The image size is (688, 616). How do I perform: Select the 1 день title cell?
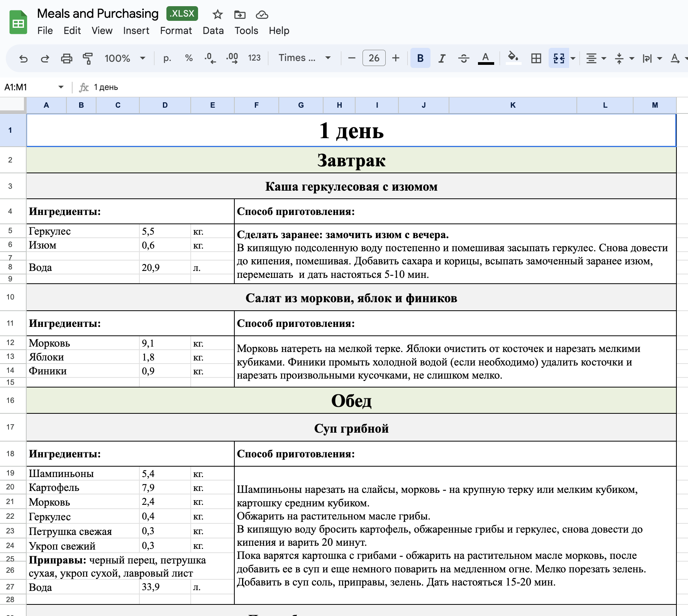click(x=351, y=130)
